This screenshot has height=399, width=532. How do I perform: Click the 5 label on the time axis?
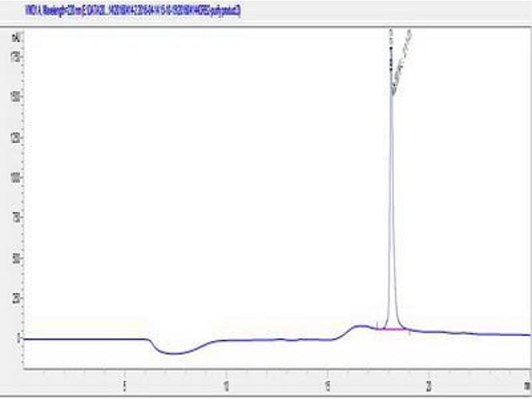pyautogui.click(x=125, y=384)
